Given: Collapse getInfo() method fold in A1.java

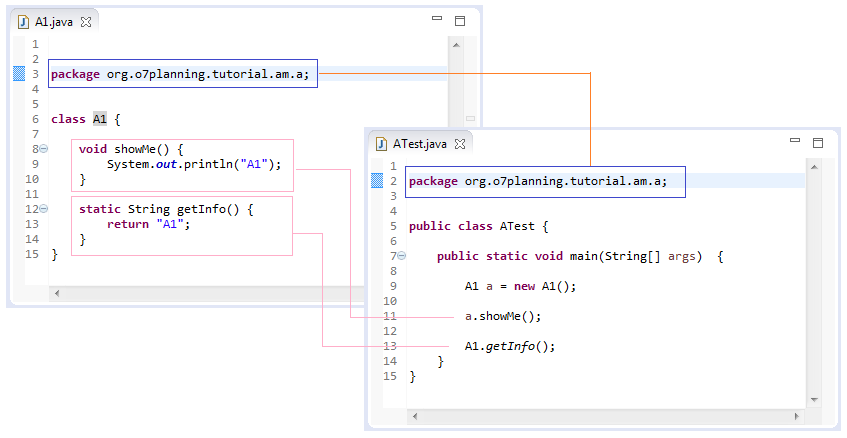Looking at the screenshot, I should [x=44, y=208].
